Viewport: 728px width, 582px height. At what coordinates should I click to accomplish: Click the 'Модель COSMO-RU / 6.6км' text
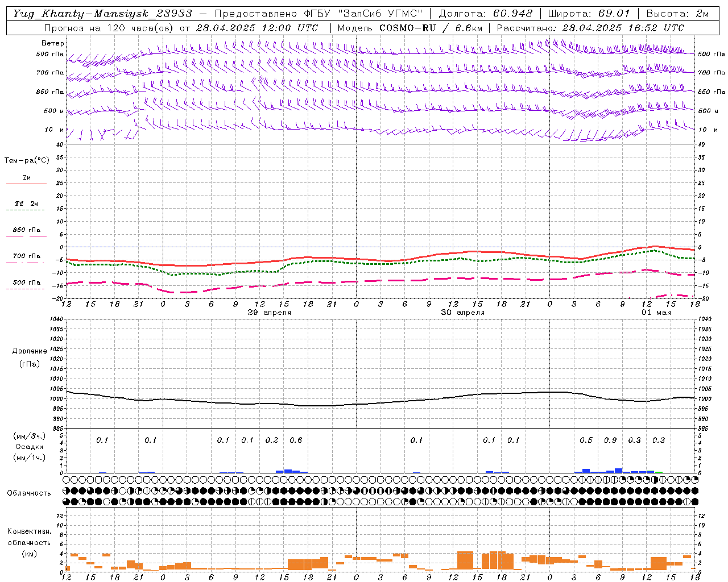410,28
